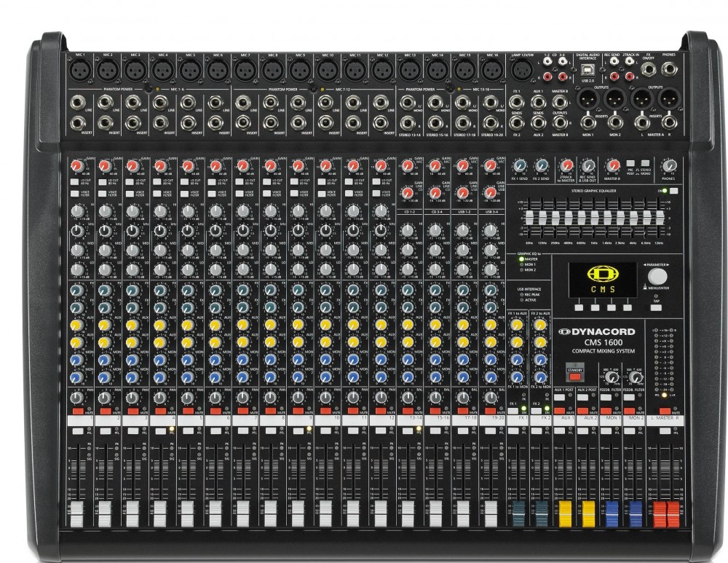
Task: Click the PHONES volume knob
Action: [669, 166]
